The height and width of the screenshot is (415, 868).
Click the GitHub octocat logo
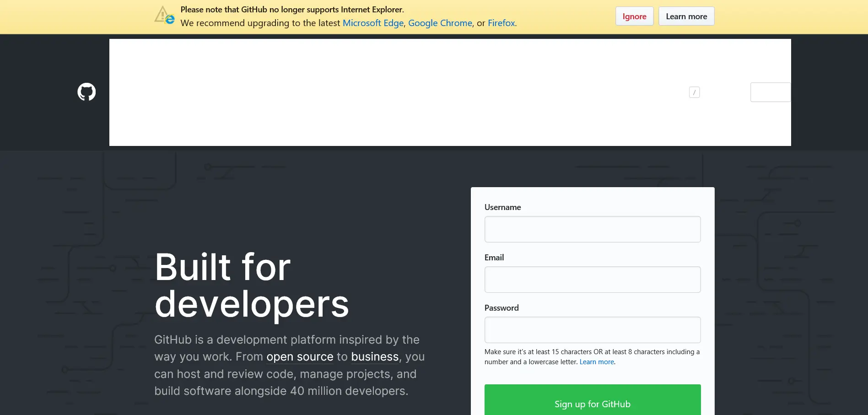[x=86, y=92]
